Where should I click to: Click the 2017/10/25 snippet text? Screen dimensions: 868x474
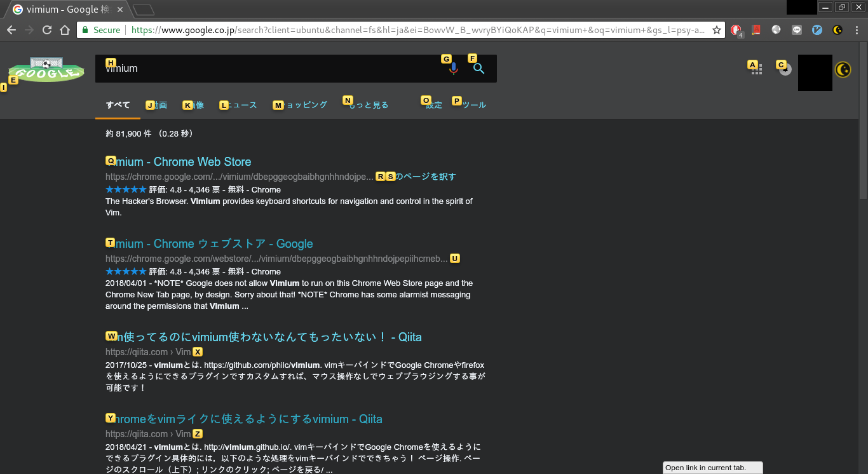[x=295, y=377]
